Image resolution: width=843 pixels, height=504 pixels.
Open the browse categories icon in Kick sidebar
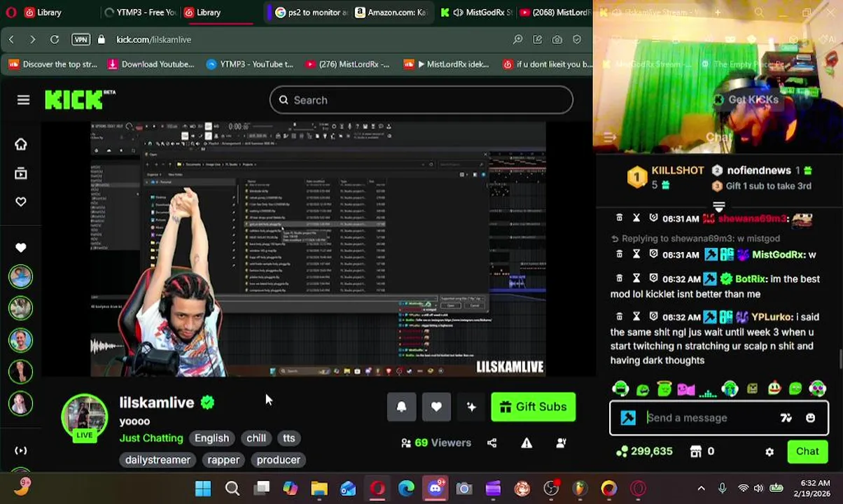click(x=21, y=173)
